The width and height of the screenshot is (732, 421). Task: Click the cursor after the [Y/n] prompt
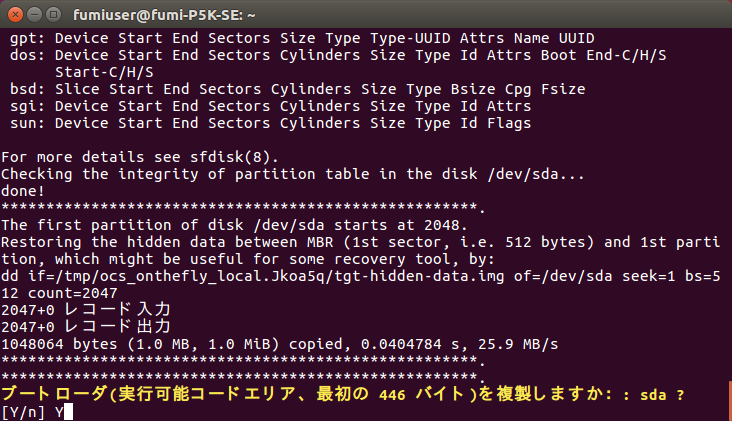pos(68,412)
